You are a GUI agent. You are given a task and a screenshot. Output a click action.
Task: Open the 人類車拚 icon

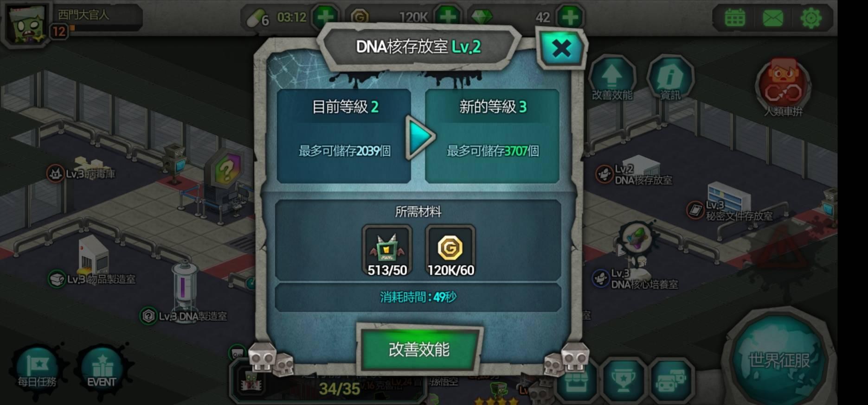click(x=783, y=88)
